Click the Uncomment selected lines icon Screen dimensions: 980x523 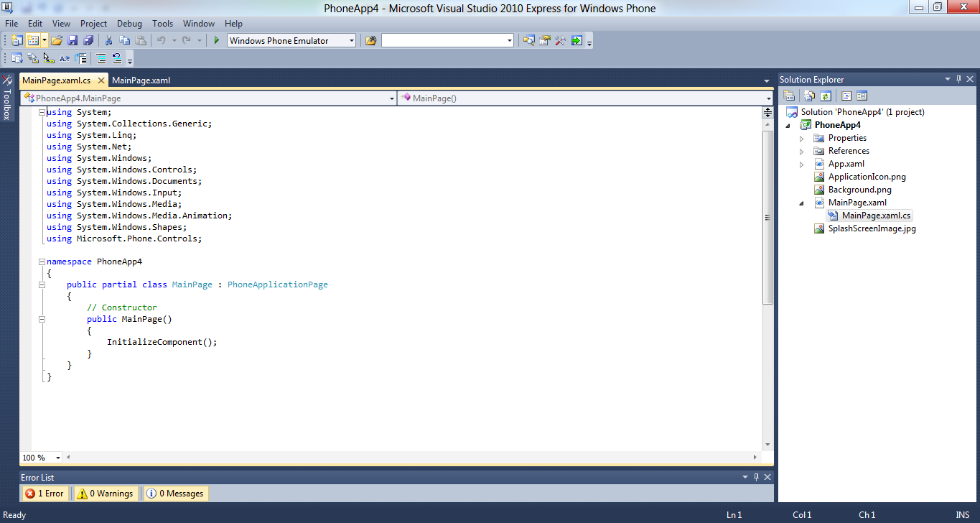click(117, 59)
